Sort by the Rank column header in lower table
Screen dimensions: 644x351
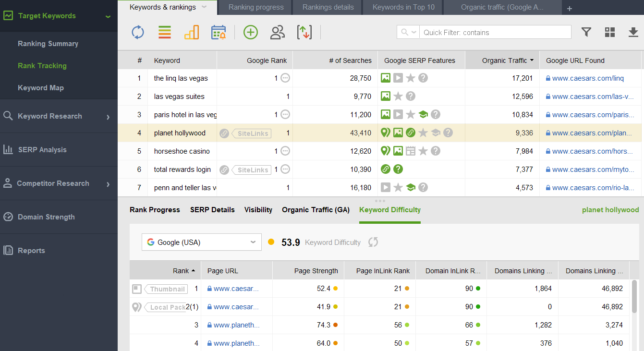click(165, 271)
